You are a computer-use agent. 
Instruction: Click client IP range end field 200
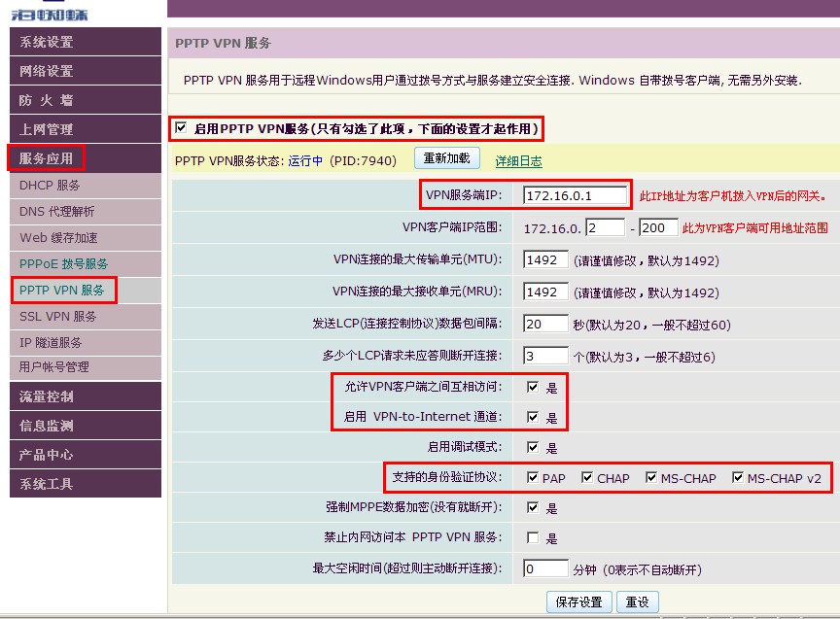click(659, 227)
